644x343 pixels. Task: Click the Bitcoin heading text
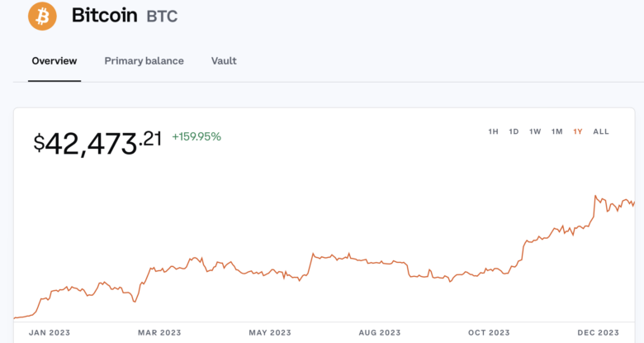click(x=105, y=16)
